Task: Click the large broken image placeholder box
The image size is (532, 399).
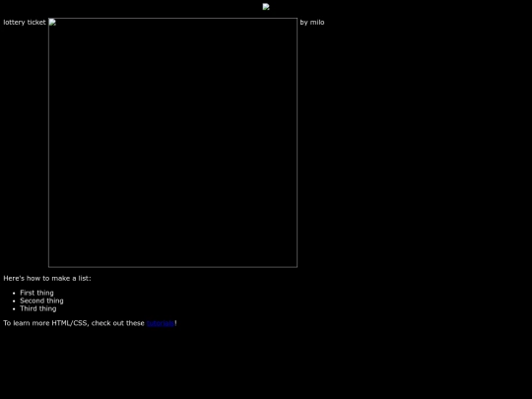Action: point(172,143)
